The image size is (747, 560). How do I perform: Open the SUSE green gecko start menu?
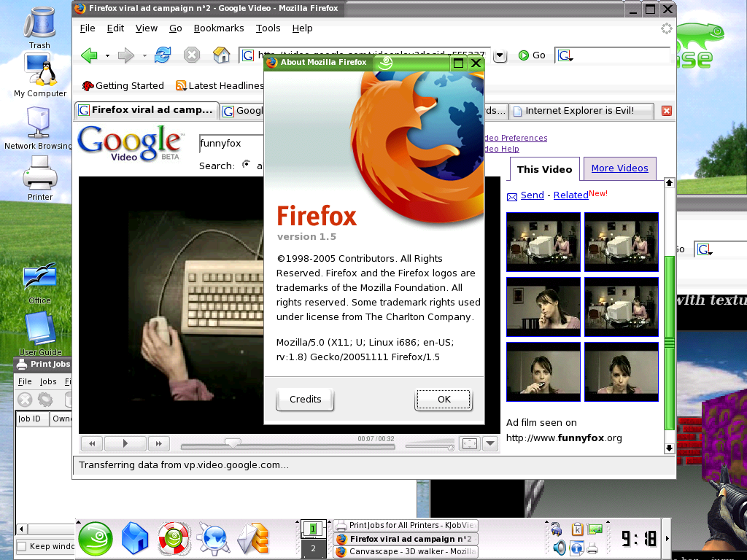[96, 539]
